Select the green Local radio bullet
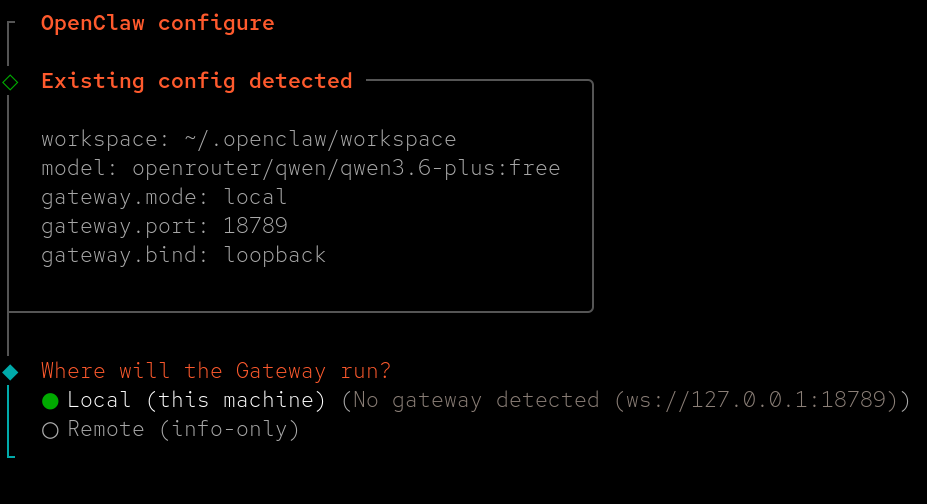This screenshot has width=927, height=504. point(50,401)
